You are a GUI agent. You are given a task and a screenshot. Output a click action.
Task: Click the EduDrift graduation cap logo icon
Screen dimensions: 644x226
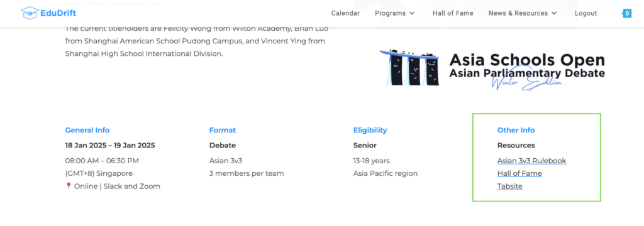click(x=30, y=13)
